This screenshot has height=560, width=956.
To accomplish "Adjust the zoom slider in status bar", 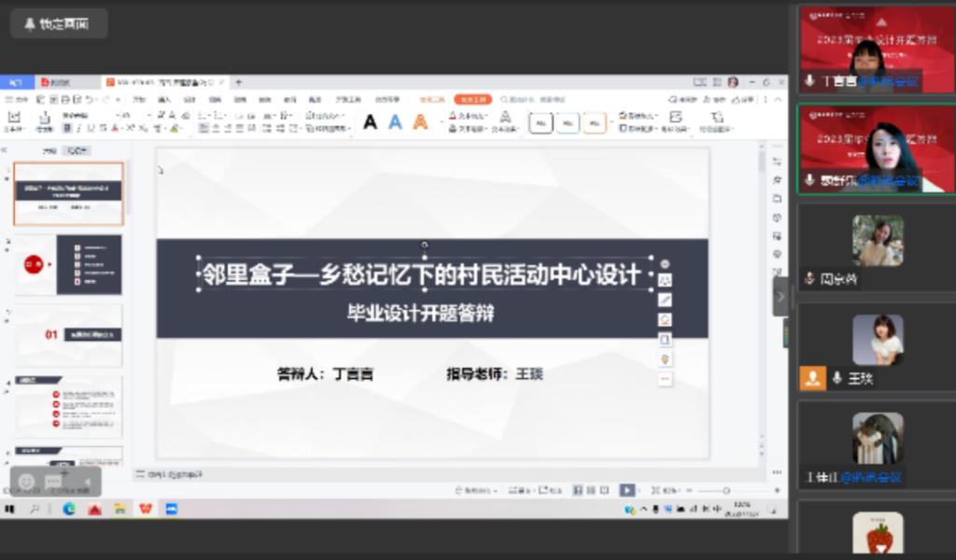I will 726,490.
